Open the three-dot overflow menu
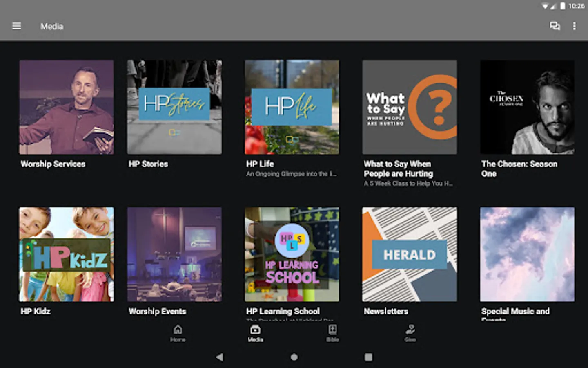 (574, 26)
